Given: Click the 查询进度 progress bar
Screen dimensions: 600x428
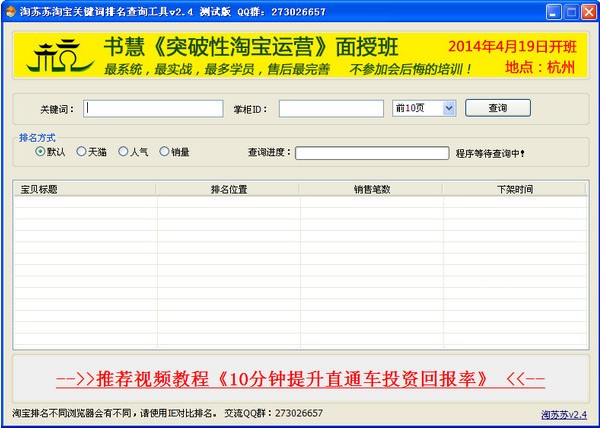Looking at the screenshot, I should point(372,153).
